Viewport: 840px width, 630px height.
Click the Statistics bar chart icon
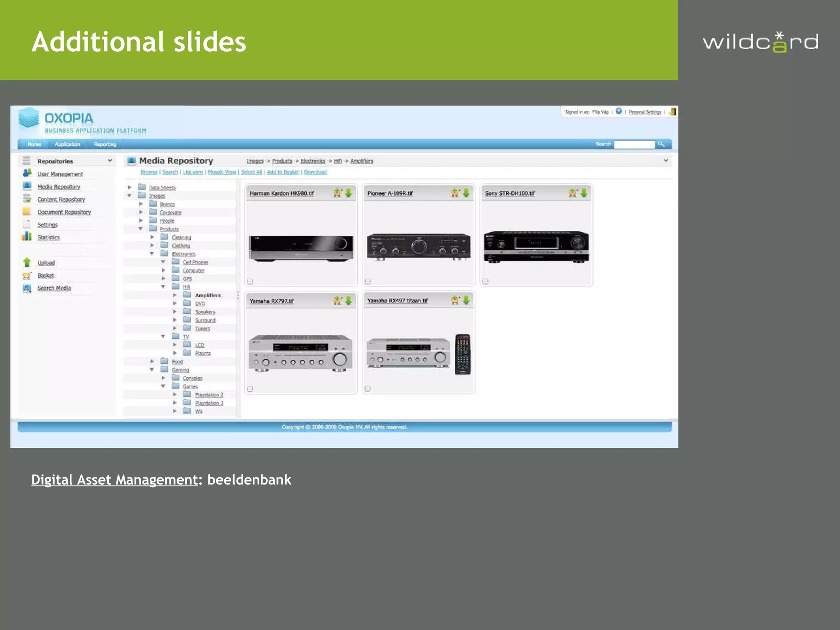(27, 236)
